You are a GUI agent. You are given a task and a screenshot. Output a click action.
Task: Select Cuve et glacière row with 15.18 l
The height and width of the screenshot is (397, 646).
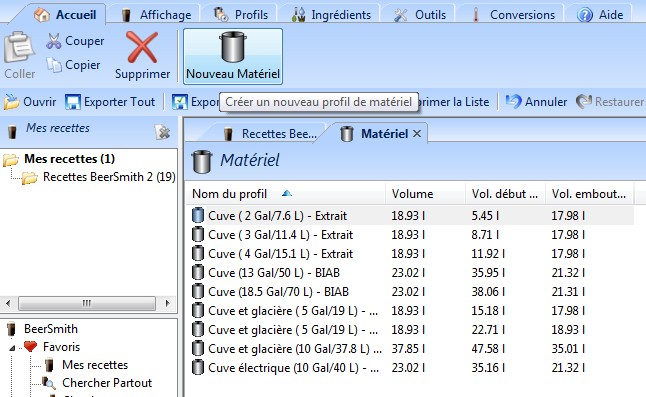(411, 311)
